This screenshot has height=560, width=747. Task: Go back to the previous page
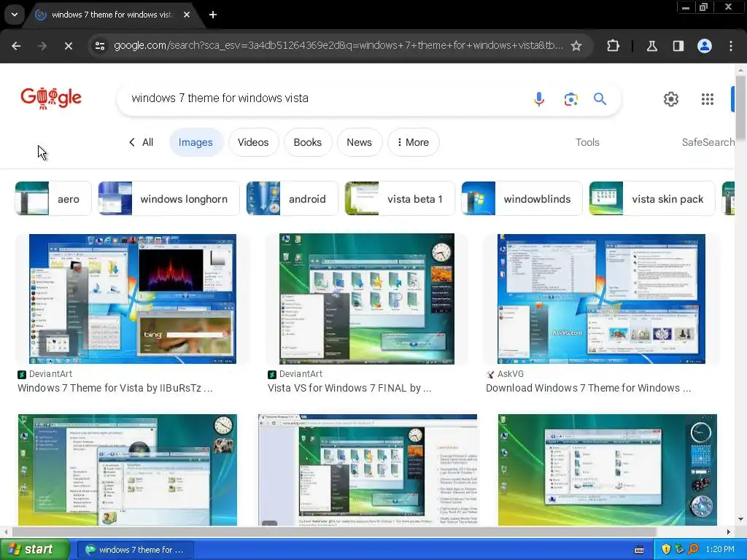click(x=16, y=46)
